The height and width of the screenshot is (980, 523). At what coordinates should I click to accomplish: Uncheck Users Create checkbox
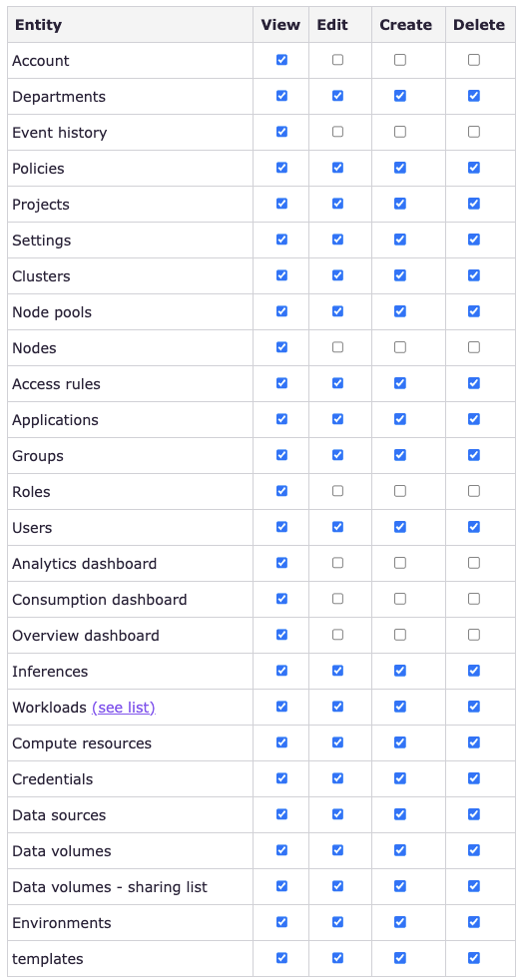pyautogui.click(x=400, y=527)
